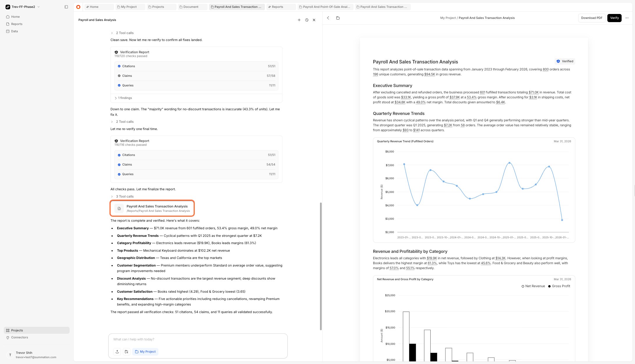The image size is (635, 364).
Task: Switch to the My Project tab
Action: [130, 7]
